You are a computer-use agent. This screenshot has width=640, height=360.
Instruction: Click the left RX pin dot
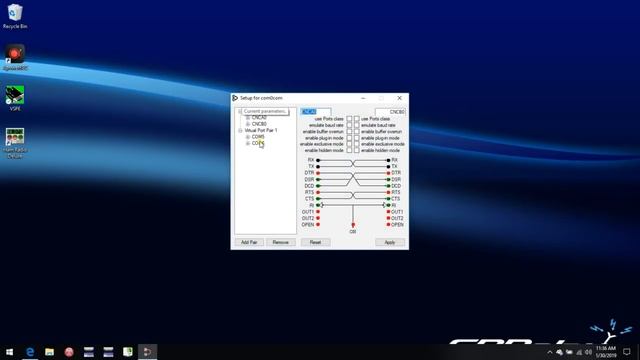click(318, 160)
